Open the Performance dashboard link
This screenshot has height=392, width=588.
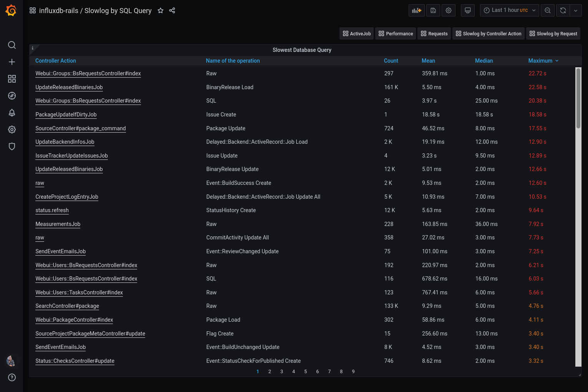[x=396, y=34]
